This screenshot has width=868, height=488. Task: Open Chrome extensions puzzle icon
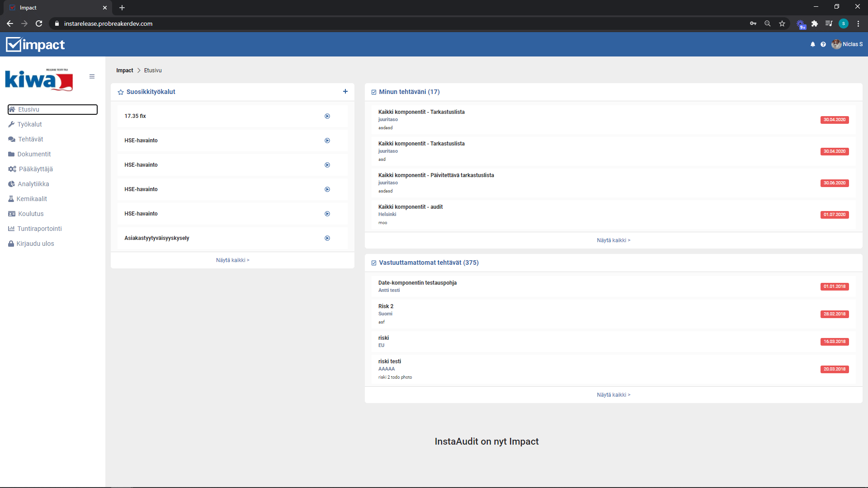click(815, 23)
